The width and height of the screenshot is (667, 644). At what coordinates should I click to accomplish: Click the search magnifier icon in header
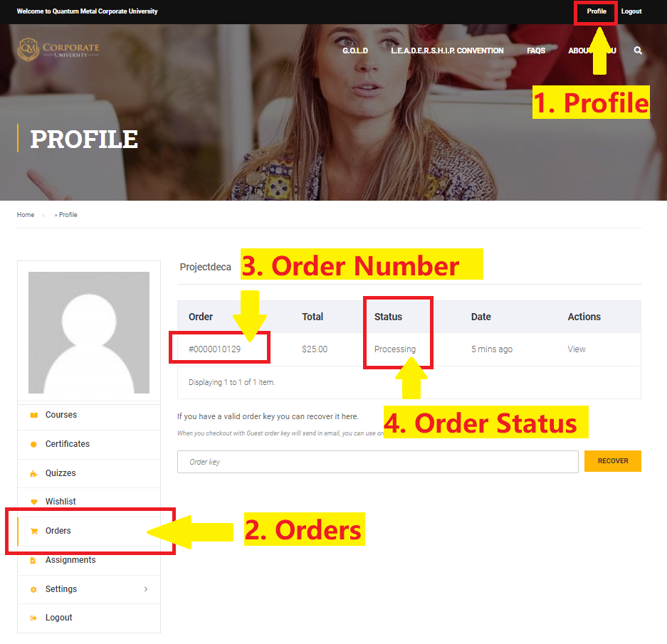click(x=638, y=51)
